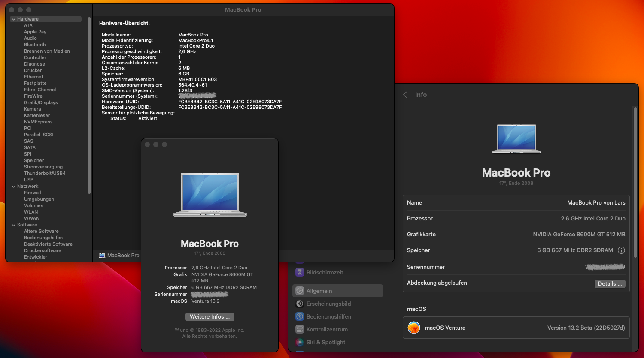This screenshot has height=358, width=644.
Task: Select Brennen von Medien entry
Action: point(47,51)
